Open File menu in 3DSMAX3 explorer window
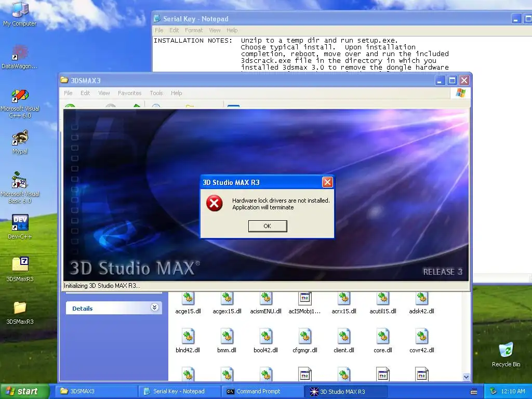This screenshot has height=399, width=532. [68, 93]
